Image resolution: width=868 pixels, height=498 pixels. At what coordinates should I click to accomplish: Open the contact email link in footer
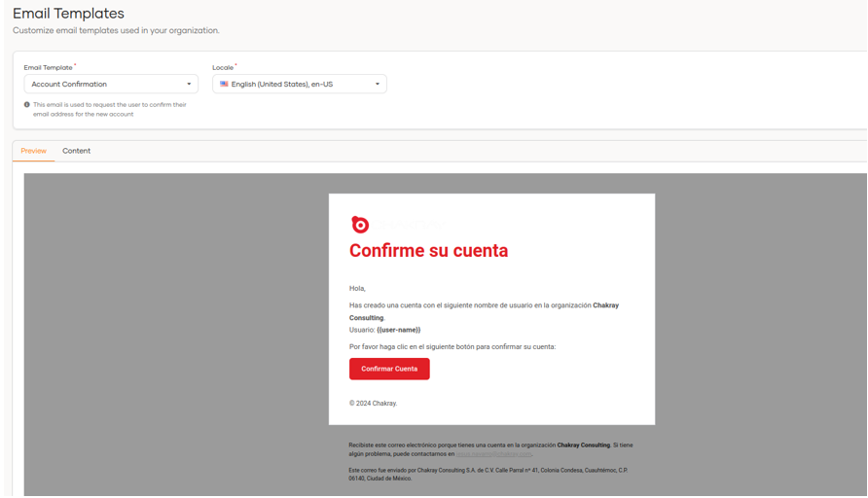tap(494, 454)
